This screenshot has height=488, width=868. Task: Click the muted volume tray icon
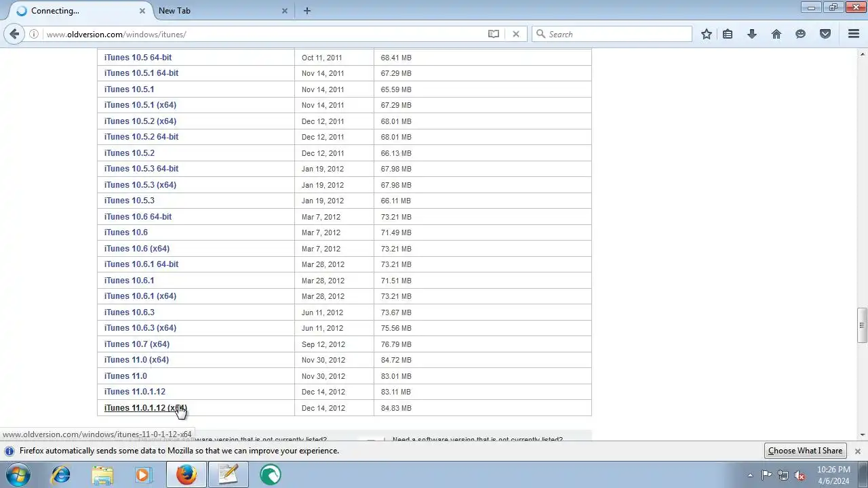tap(800, 475)
